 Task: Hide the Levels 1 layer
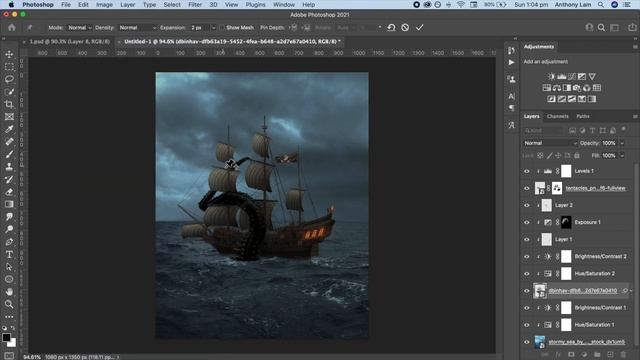527,171
